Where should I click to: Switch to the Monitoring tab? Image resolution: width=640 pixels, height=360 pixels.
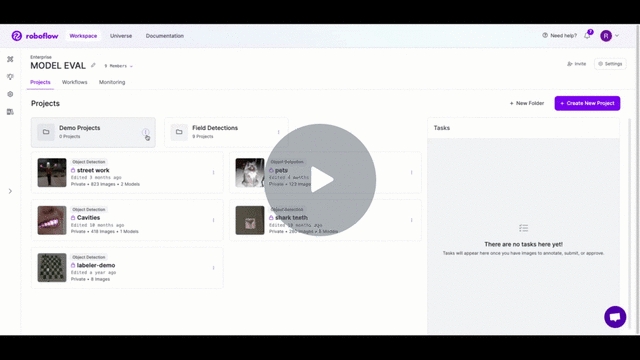(112, 82)
